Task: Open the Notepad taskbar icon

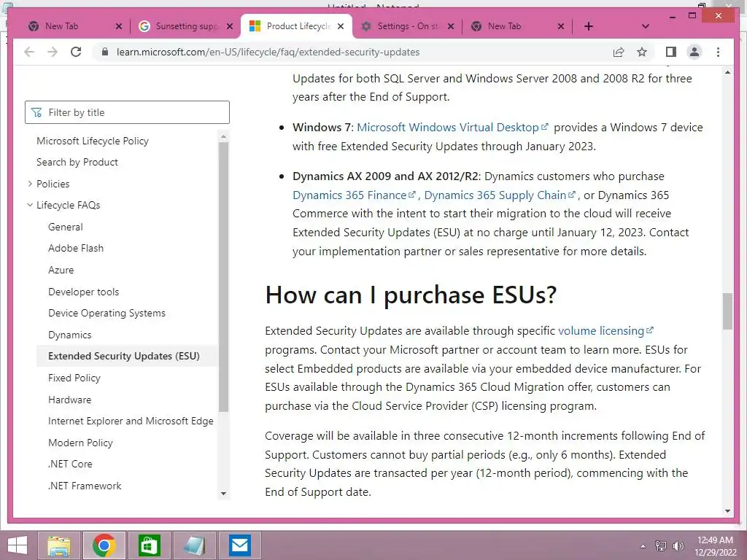Action: 194,545
